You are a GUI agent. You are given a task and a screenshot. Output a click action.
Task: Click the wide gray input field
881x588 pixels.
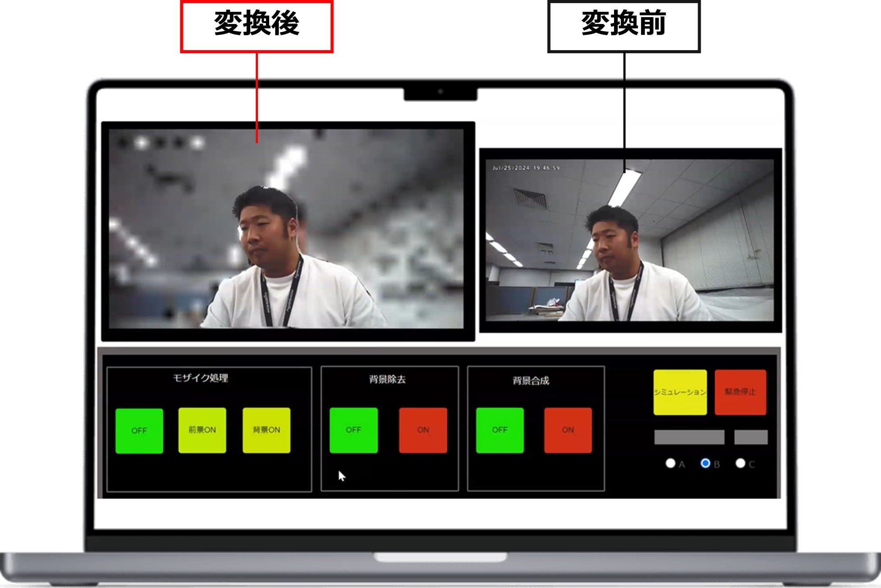point(689,437)
